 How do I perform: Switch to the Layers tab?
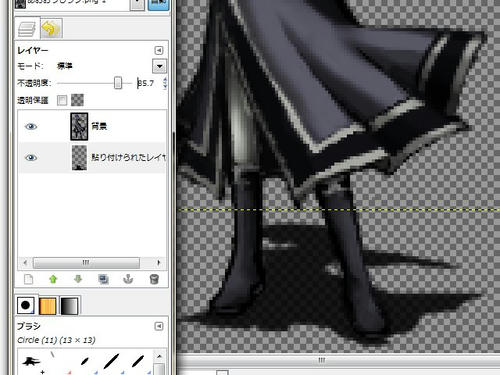tap(27, 29)
